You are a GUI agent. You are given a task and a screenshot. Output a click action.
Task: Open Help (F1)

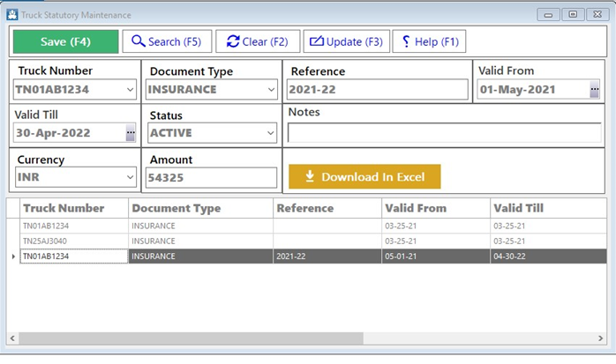[x=430, y=41]
